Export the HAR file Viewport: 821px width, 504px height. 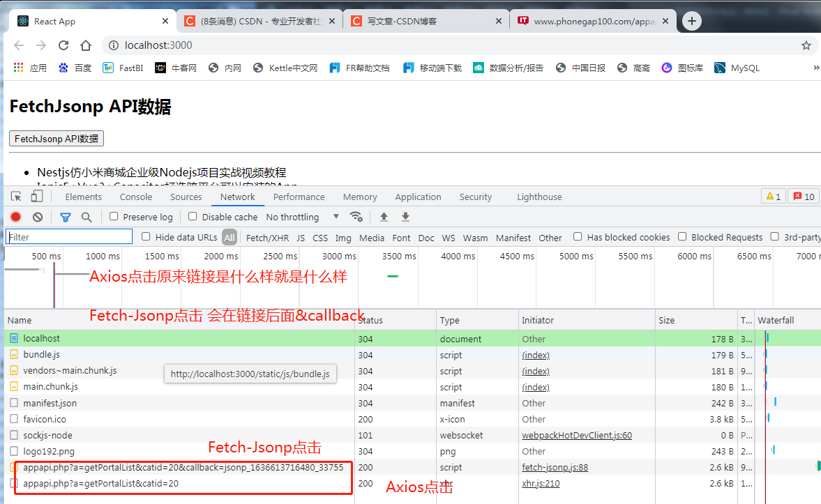(x=405, y=217)
